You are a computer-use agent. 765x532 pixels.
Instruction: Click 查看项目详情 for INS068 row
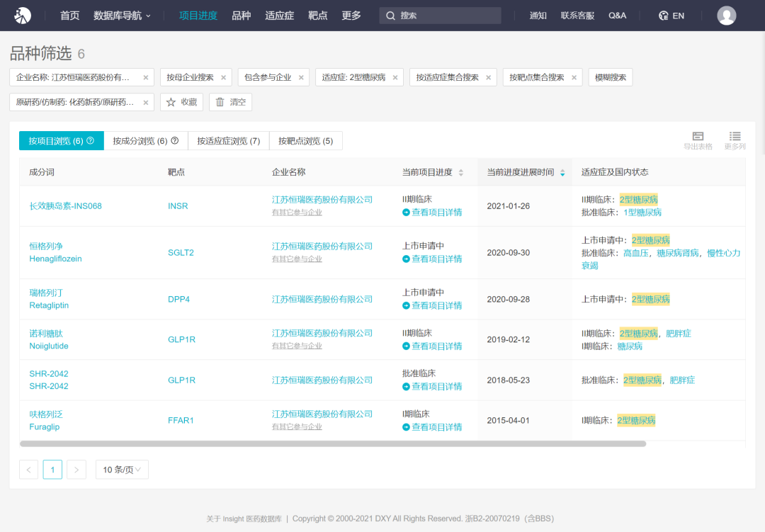tap(432, 213)
